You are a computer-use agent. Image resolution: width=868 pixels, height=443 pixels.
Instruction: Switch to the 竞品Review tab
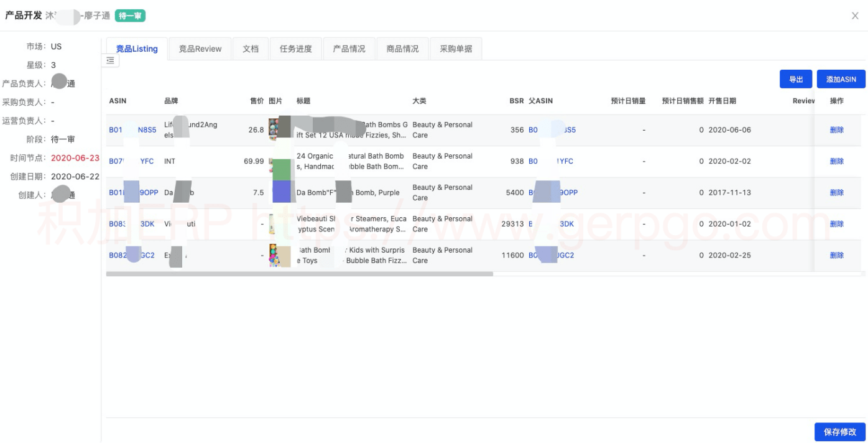pos(200,48)
